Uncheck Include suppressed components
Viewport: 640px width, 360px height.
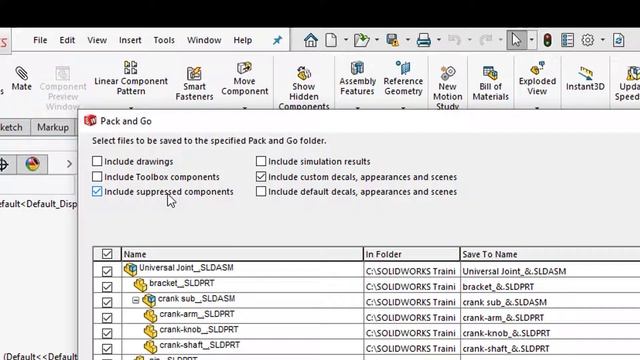tap(97, 191)
